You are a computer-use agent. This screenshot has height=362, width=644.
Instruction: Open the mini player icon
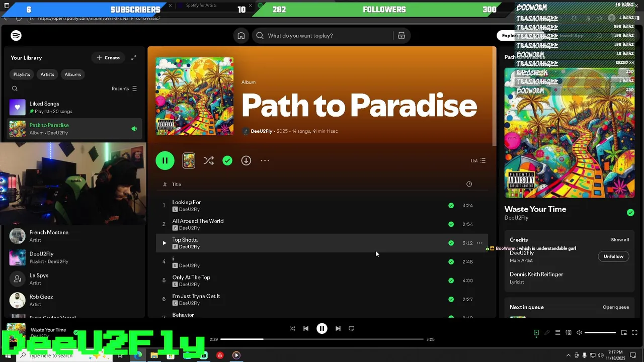(624, 332)
